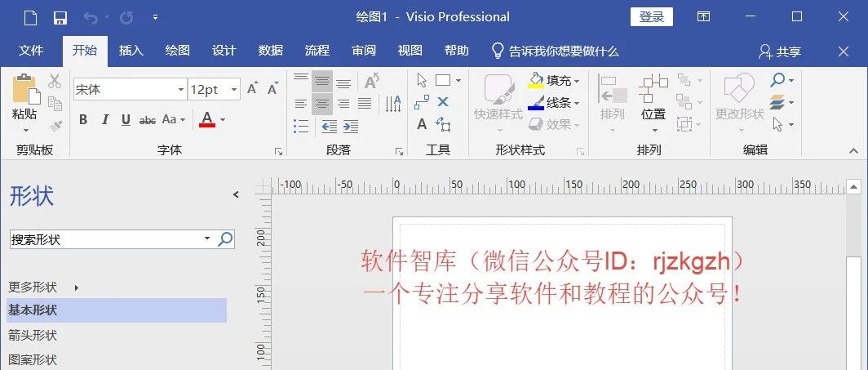The height and width of the screenshot is (370, 868).
Task: Switch to the 视图 tab
Action: pos(410,51)
